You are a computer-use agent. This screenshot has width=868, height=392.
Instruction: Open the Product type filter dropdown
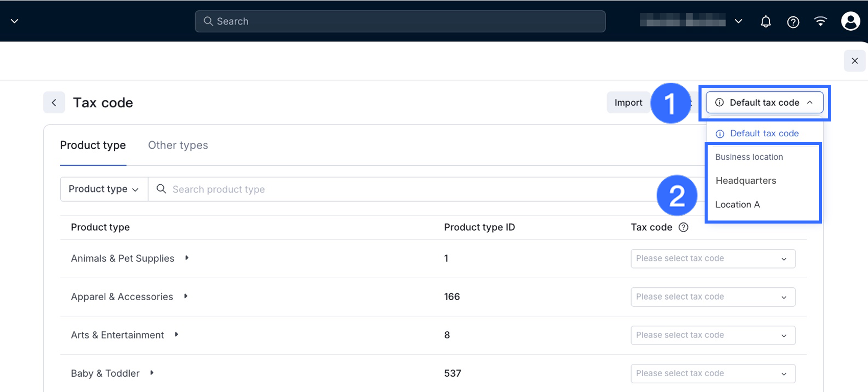[104, 189]
